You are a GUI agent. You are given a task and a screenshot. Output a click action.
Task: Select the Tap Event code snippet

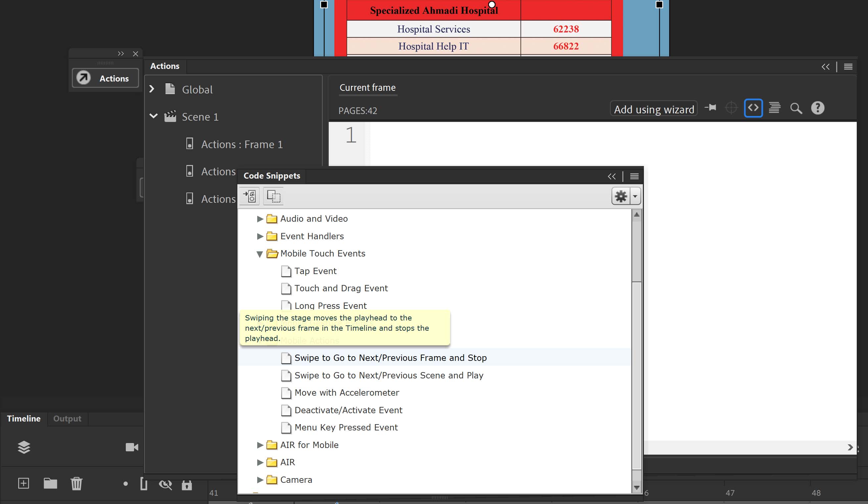coord(315,271)
